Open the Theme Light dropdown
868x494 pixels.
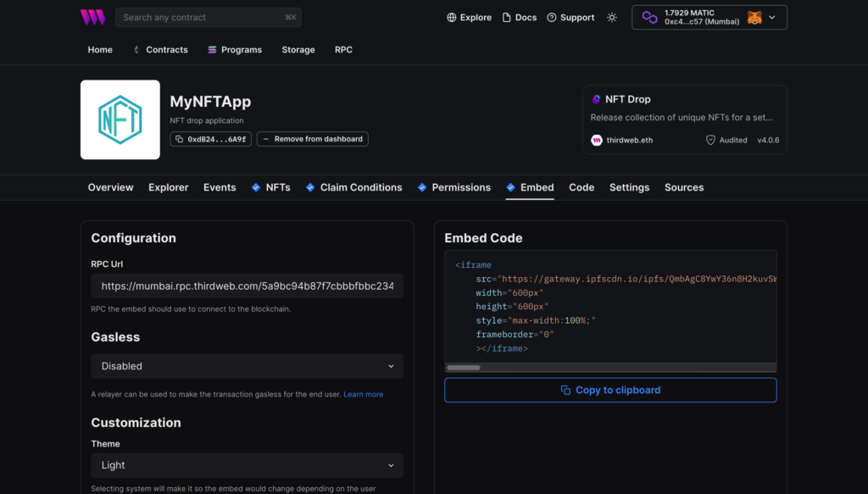point(247,465)
